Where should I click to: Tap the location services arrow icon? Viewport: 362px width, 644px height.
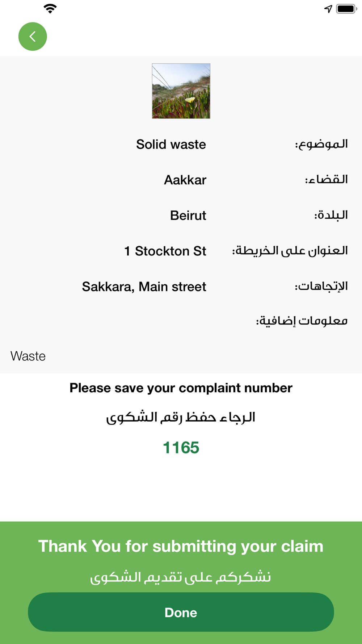click(328, 9)
